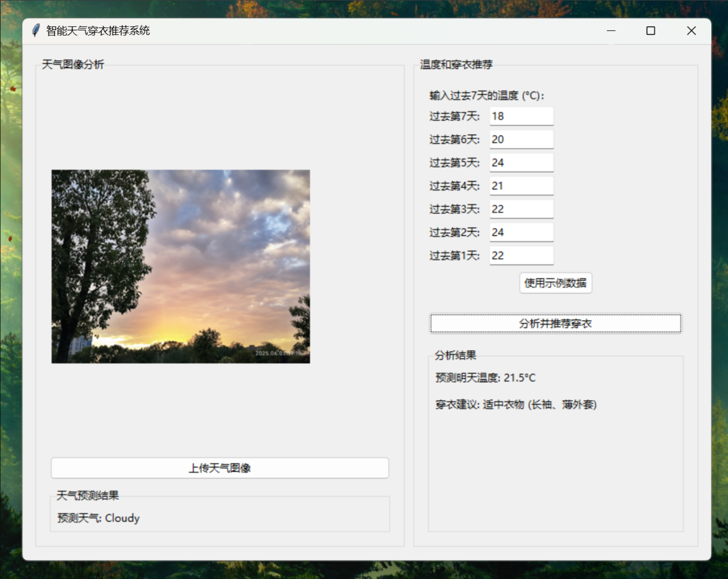Maximize the weather recommendation window
This screenshot has height=579, width=728.
pos(651,31)
